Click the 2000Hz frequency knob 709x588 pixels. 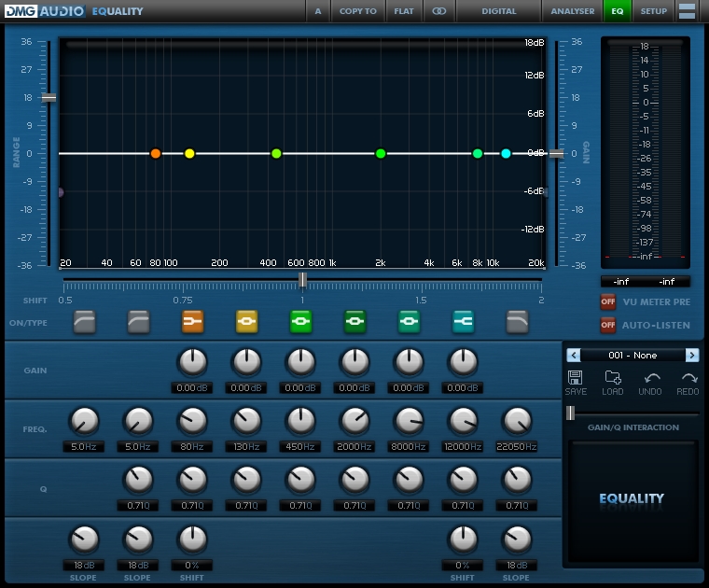click(x=354, y=421)
